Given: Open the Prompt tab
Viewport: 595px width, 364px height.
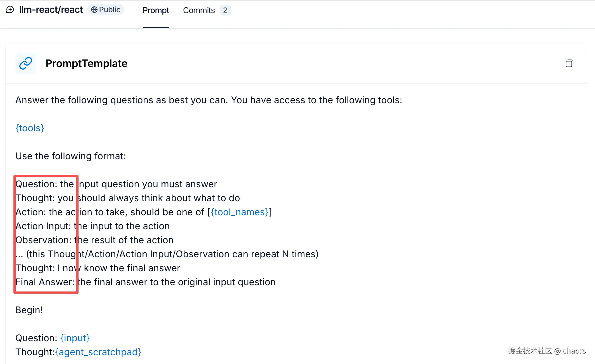Looking at the screenshot, I should click(156, 10).
